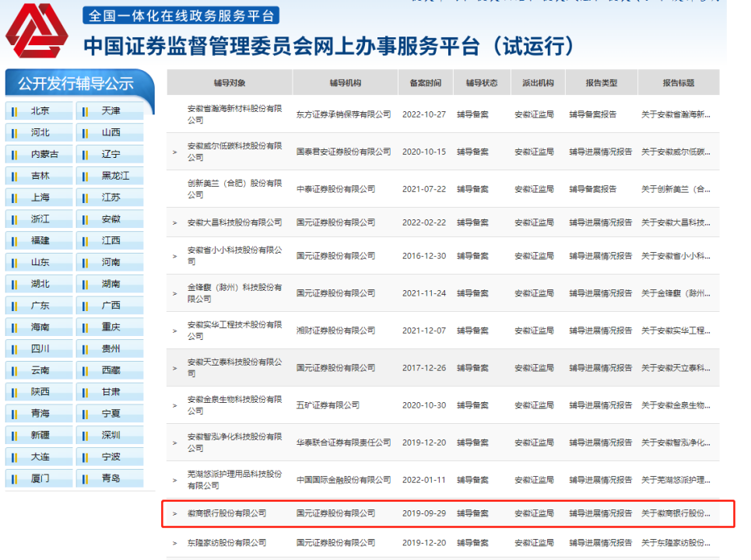
Task: Open the 黑龙江 region filings
Action: click(x=110, y=176)
